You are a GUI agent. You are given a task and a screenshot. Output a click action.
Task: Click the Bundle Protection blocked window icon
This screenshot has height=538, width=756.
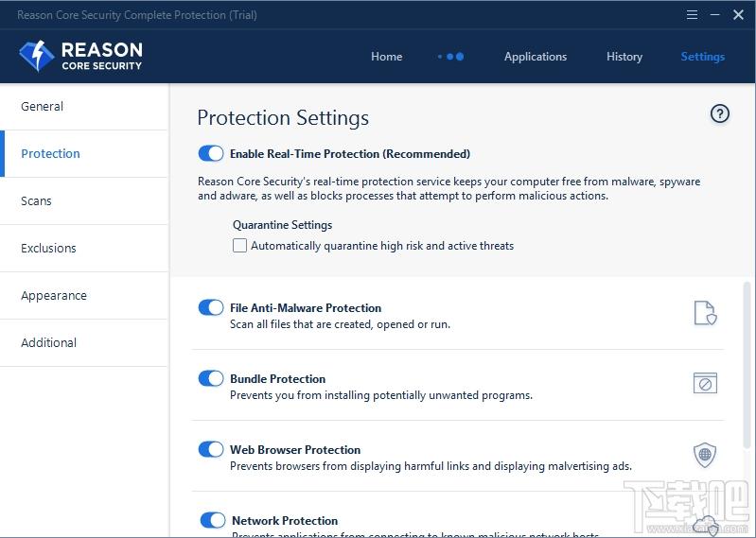point(705,383)
